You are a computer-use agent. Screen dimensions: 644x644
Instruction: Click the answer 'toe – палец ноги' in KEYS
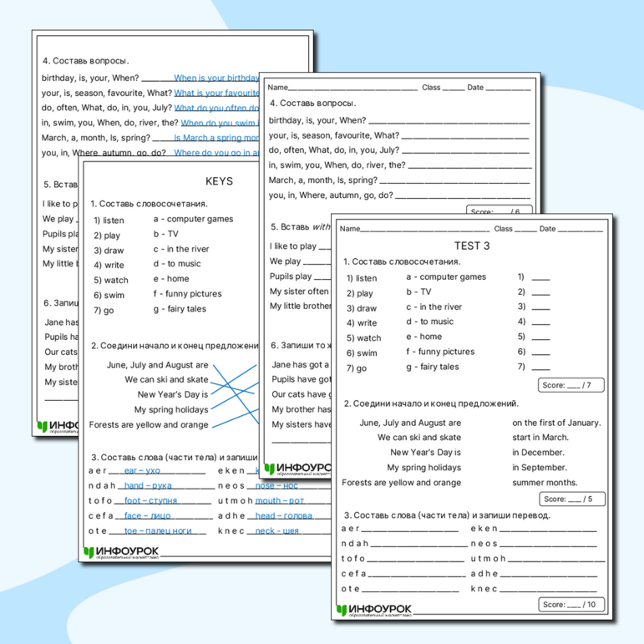158,530
